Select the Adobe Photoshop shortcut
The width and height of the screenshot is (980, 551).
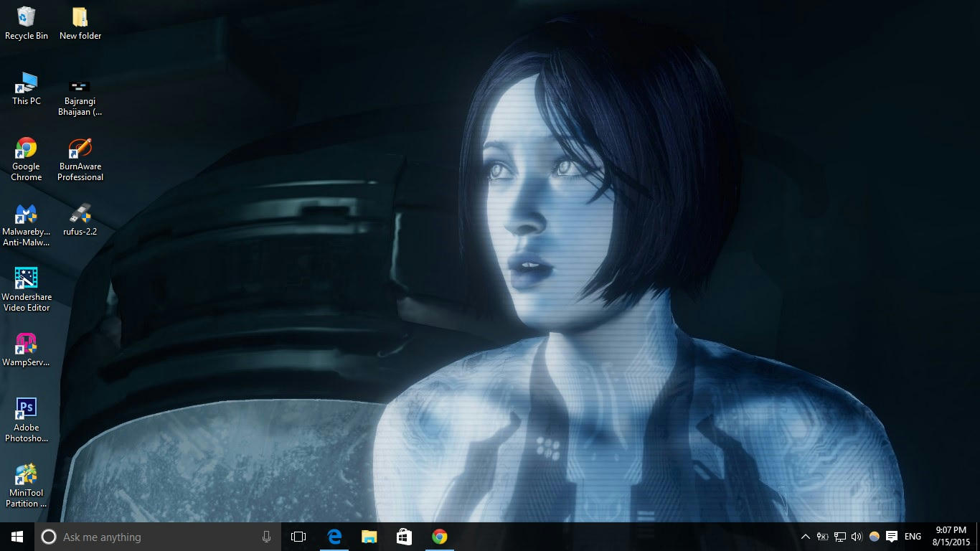tap(27, 420)
